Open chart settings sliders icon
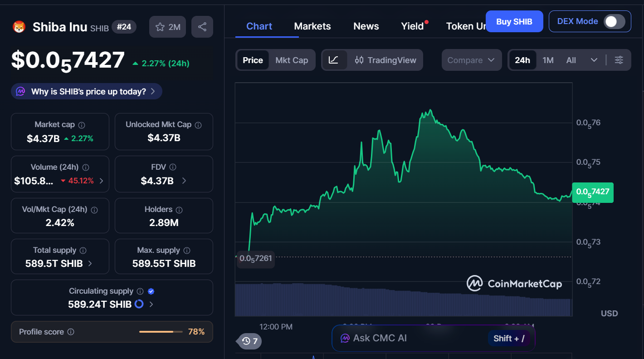The width and height of the screenshot is (644, 359). tap(619, 60)
